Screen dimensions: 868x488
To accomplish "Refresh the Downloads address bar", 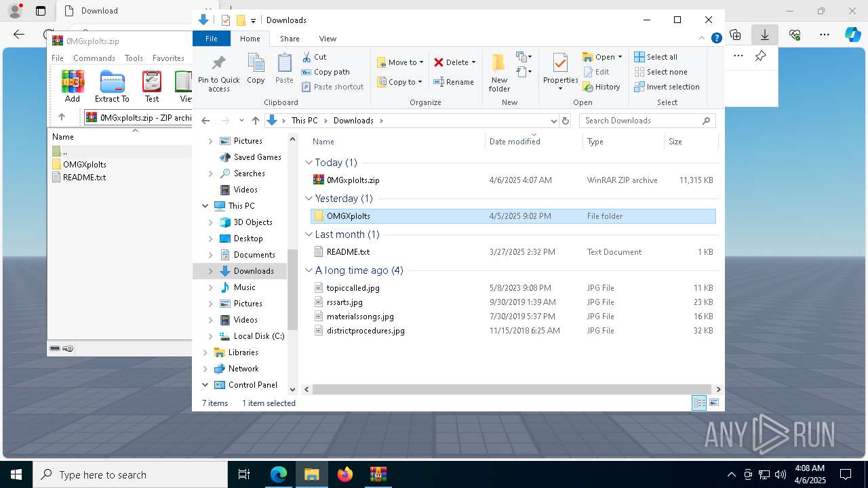I will [566, 121].
